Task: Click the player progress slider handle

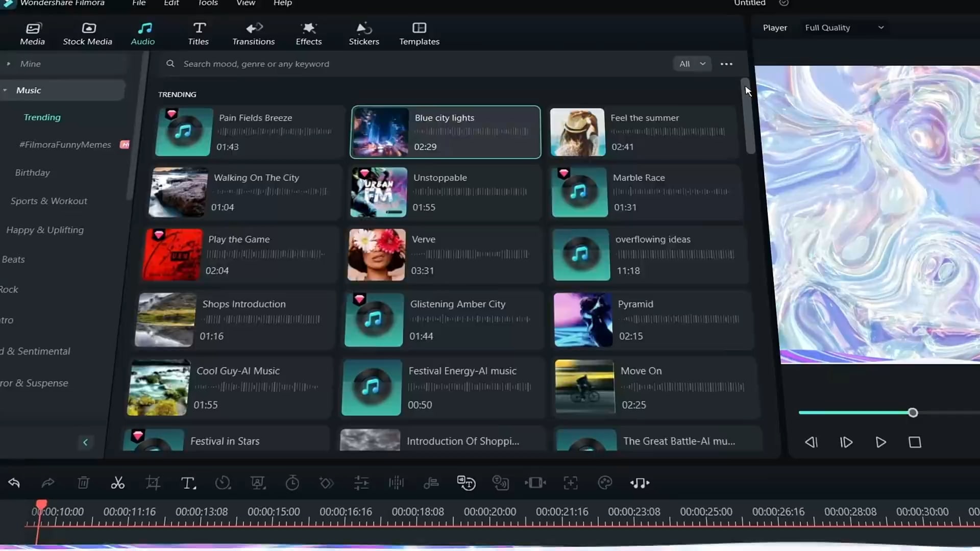Action: 913,413
